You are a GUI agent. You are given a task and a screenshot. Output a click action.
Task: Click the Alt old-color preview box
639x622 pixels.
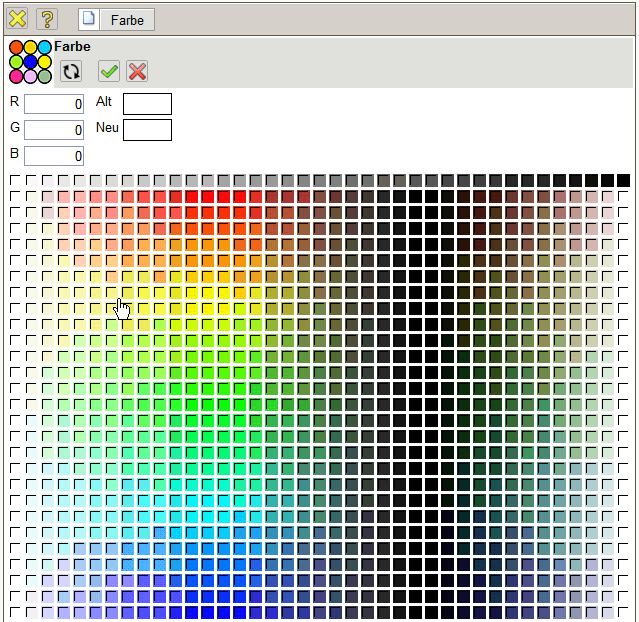coord(147,104)
